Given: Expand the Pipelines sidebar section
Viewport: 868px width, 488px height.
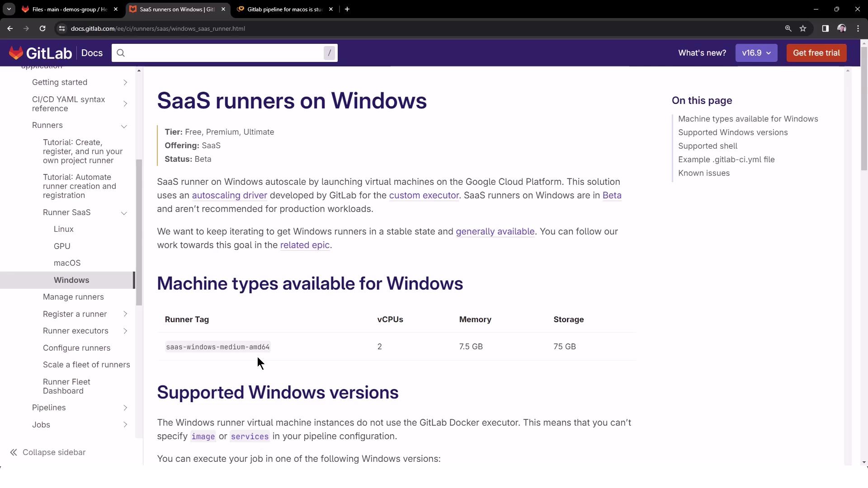Looking at the screenshot, I should (125, 408).
